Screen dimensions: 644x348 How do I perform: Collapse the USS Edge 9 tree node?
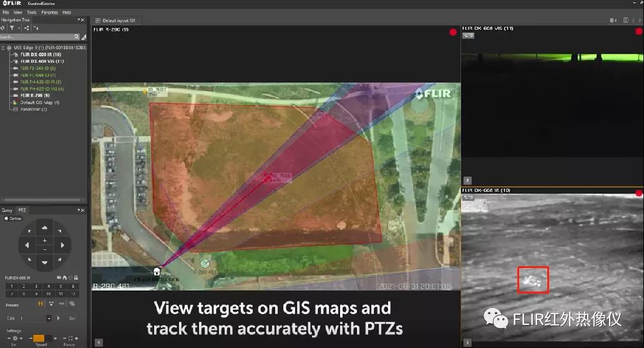pyautogui.click(x=3, y=47)
